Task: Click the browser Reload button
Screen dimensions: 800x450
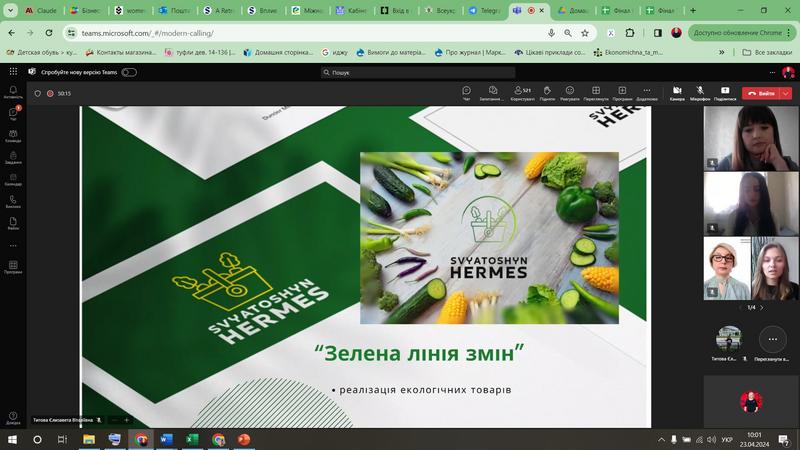Action: click(49, 33)
